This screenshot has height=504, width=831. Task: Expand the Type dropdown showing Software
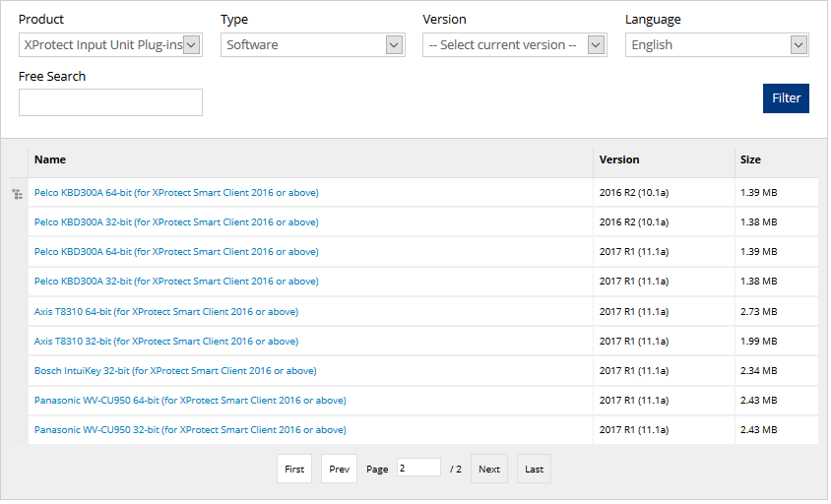tap(312, 45)
